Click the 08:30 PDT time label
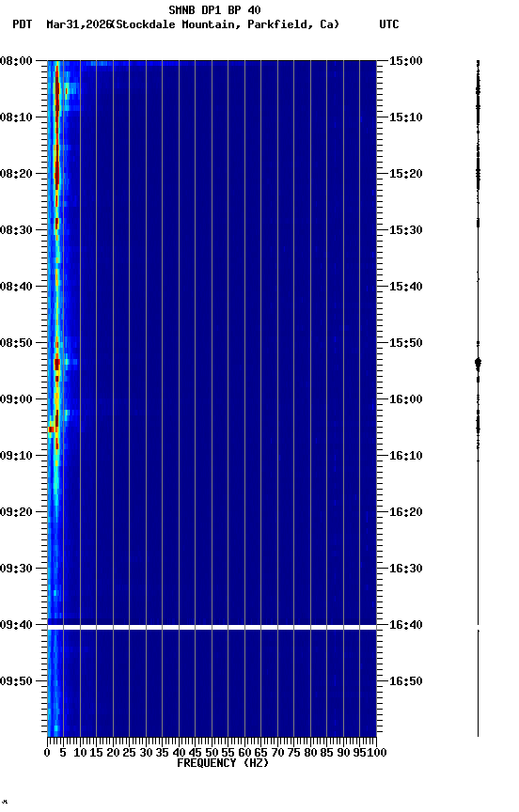Viewport: 519px width, 812px height. 16,230
